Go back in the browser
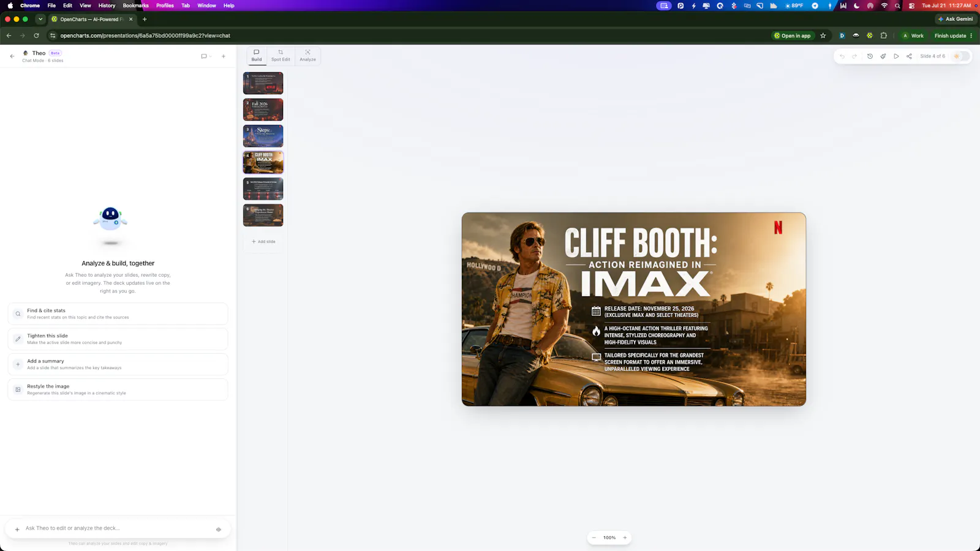This screenshot has height=551, width=980. pos(9,36)
